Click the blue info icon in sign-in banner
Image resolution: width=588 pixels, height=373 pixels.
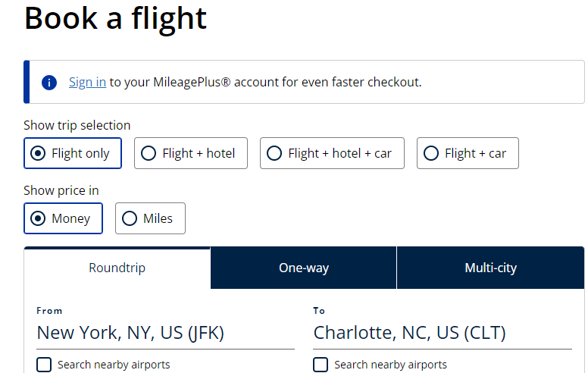49,82
